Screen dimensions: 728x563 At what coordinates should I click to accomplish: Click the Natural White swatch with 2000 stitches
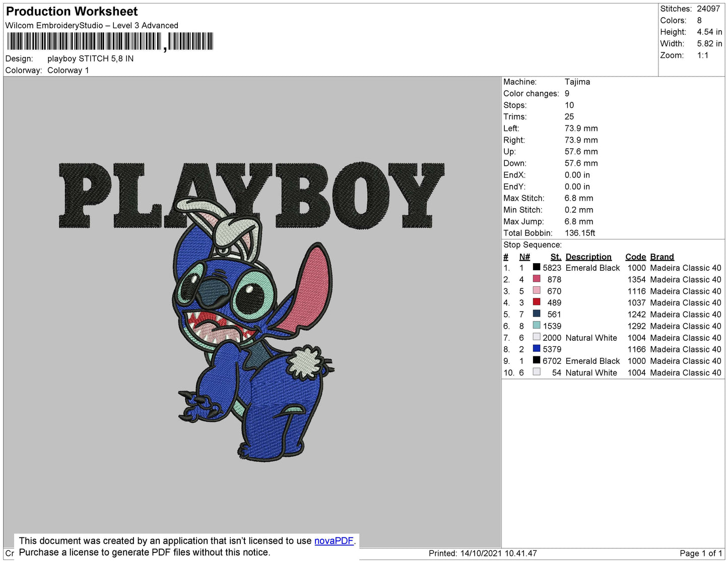pyautogui.click(x=537, y=337)
